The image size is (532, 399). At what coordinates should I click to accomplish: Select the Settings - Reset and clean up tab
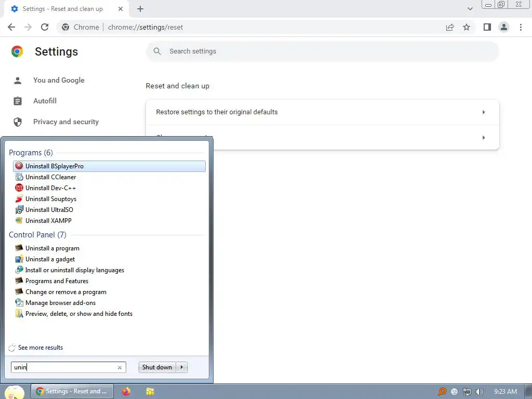coord(67,9)
